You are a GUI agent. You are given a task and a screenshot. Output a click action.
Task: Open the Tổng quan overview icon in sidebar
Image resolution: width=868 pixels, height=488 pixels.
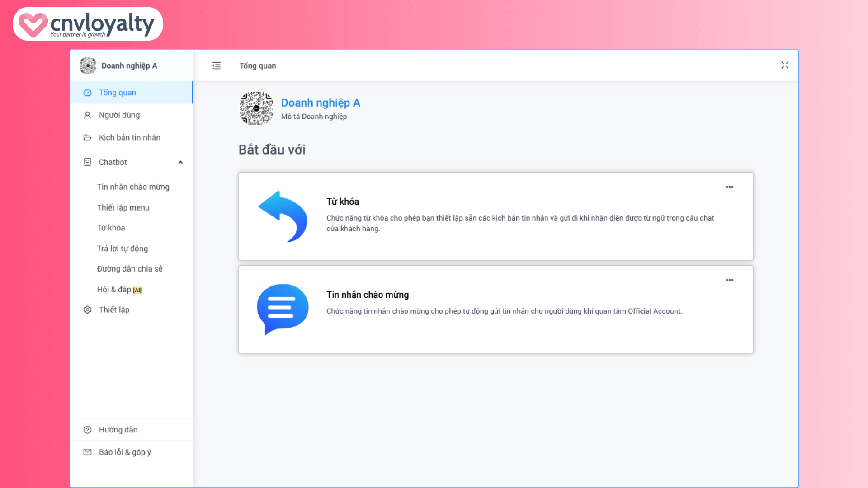87,92
